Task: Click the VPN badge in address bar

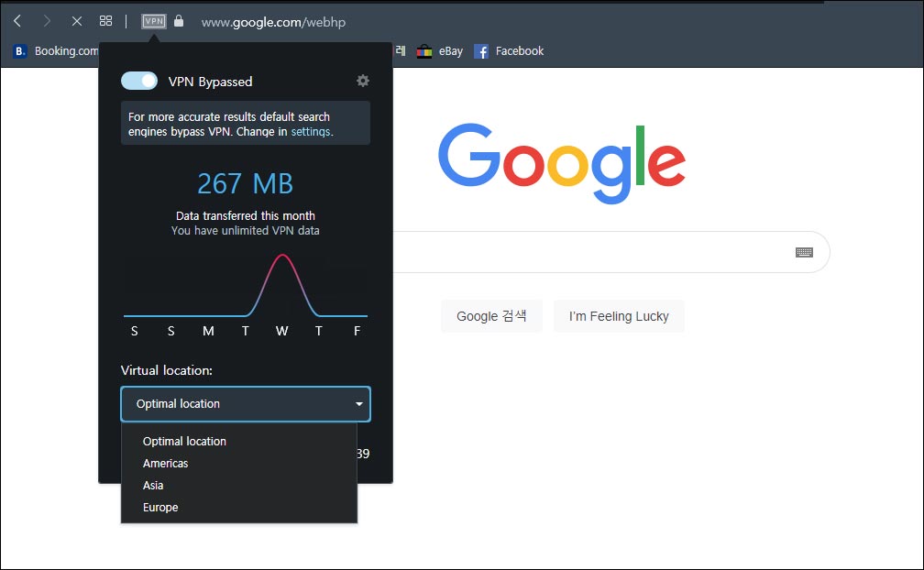Action: [x=154, y=21]
